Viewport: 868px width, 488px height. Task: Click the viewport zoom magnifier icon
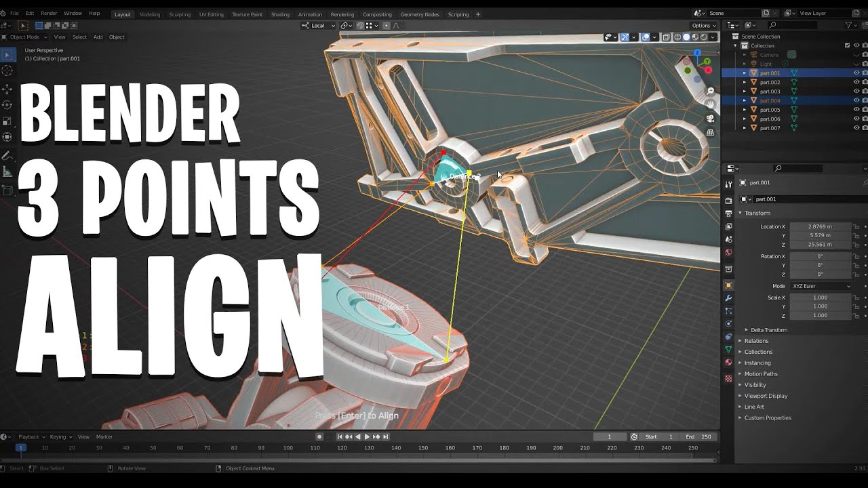tap(711, 91)
